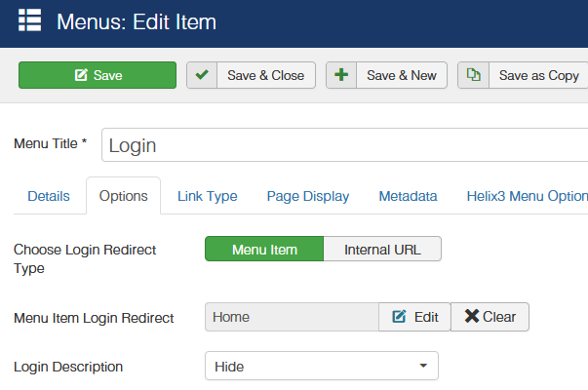The height and width of the screenshot is (390, 588).
Task: Click the copy icon for Save as Copy
Action: (x=473, y=75)
